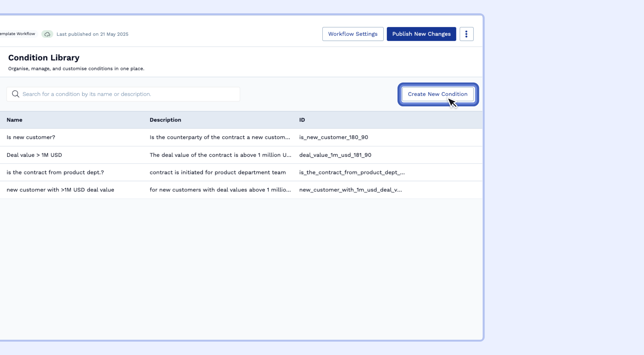
Task: Click ID is_new_customer_180_90
Action: point(333,137)
